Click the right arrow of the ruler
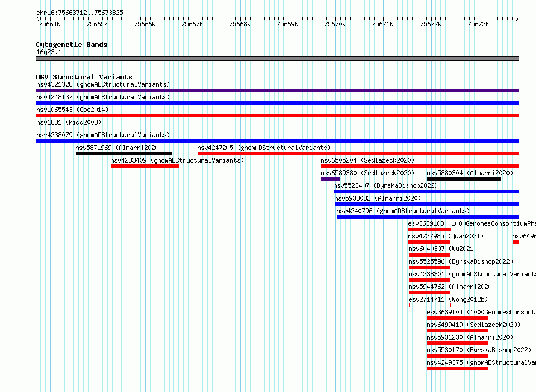 click(x=517, y=19)
